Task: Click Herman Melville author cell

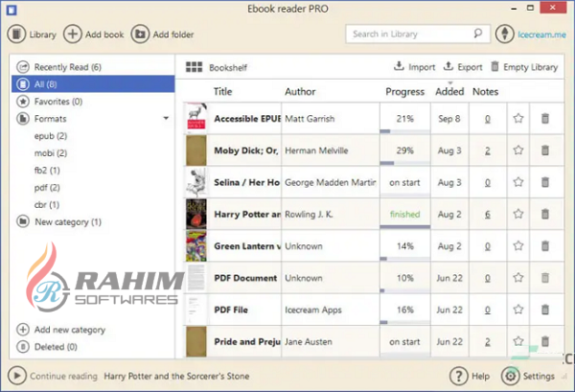Action: tap(331, 150)
